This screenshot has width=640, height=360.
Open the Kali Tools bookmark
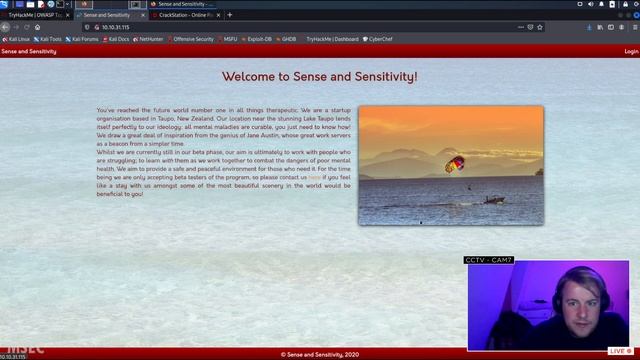tap(47, 39)
